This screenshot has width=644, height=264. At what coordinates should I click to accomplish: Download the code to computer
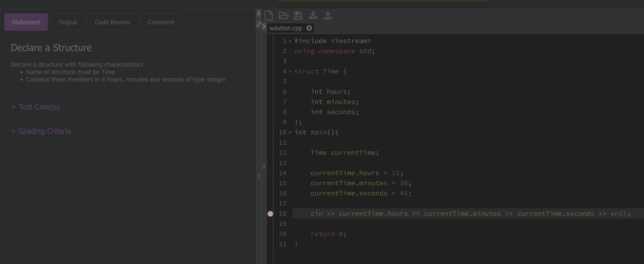pyautogui.click(x=313, y=15)
